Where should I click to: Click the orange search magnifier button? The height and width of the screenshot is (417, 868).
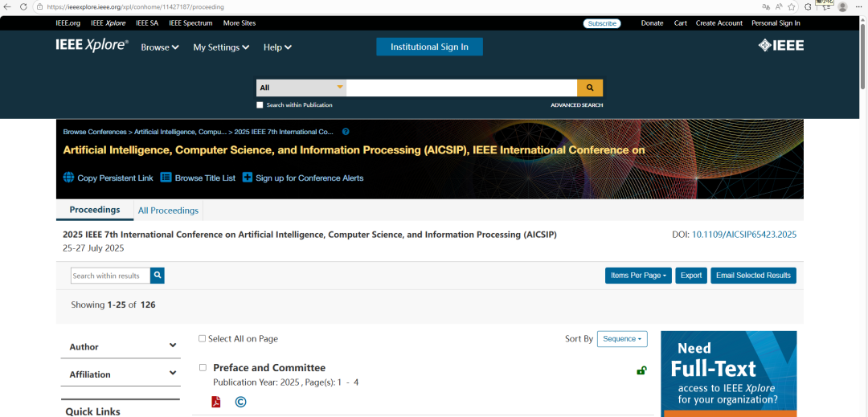pyautogui.click(x=590, y=88)
